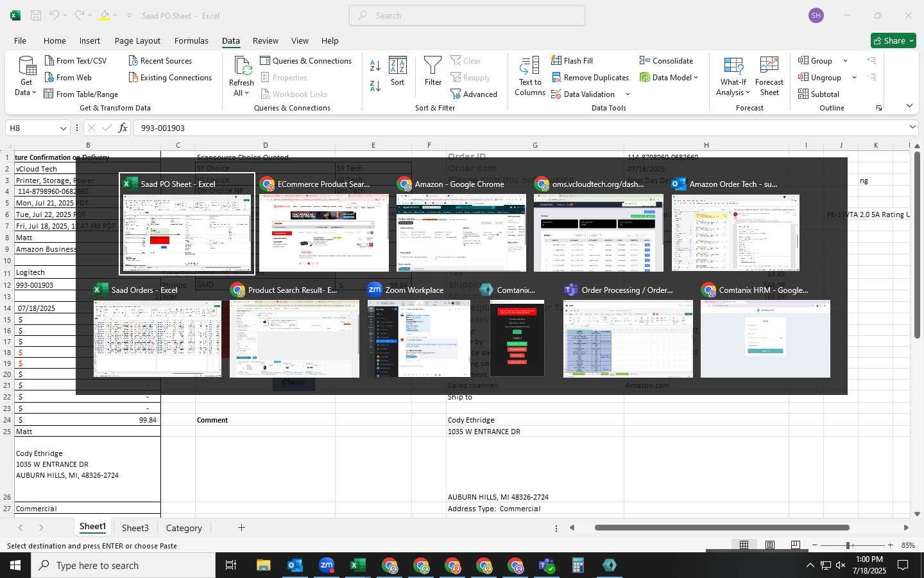Viewport: 924px width, 578px height.
Task: Click the horizontal scrollbar thumb
Action: (x=722, y=528)
